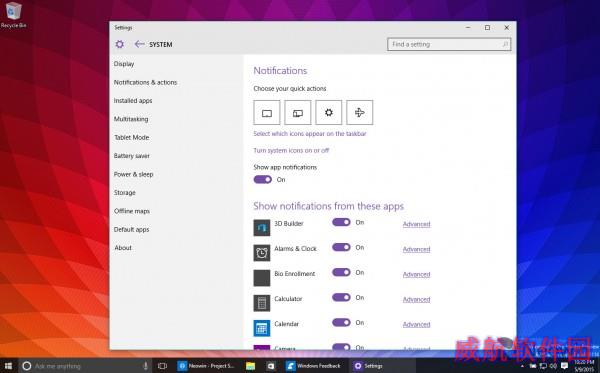The image size is (600, 373).
Task: Turn off Alarms & Clock notifications
Action: point(341,247)
